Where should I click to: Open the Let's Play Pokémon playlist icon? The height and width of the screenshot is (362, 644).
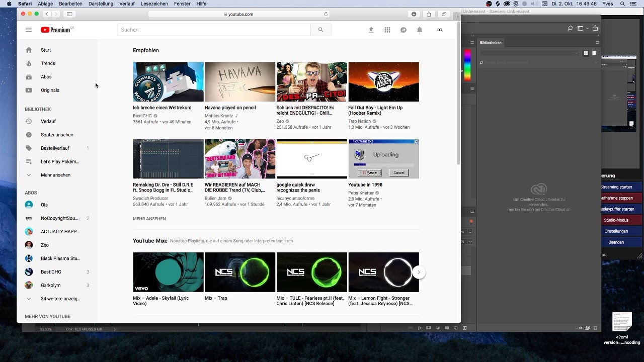(29, 161)
